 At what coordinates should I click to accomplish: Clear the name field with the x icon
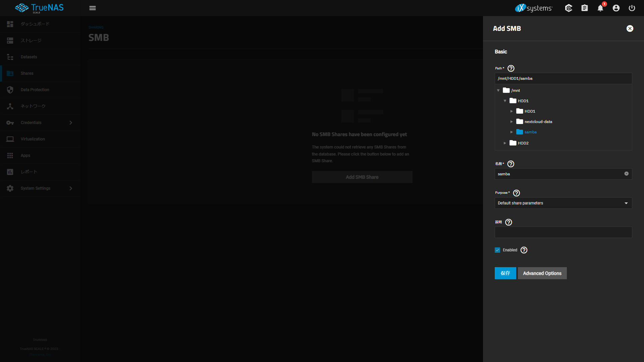coord(626,174)
